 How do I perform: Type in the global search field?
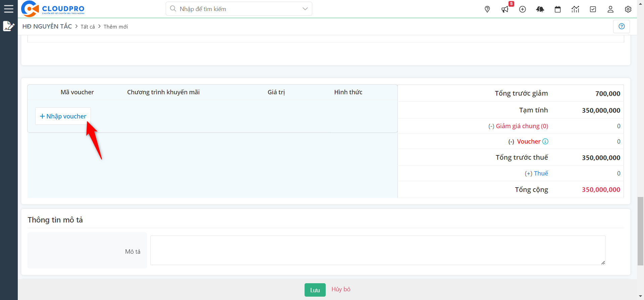click(x=238, y=9)
